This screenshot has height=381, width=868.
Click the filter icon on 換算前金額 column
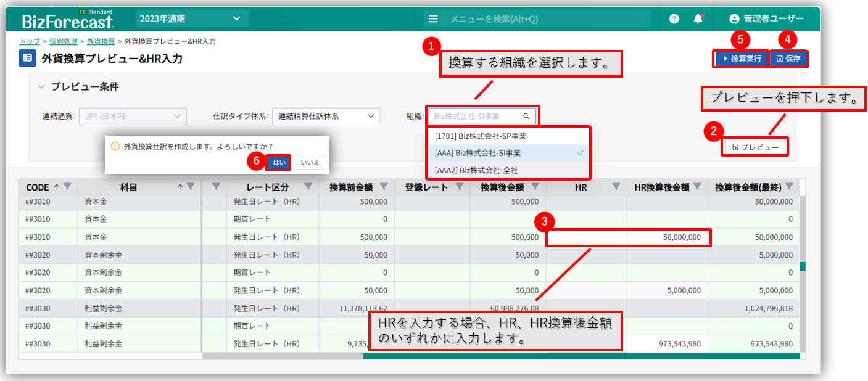(383, 187)
